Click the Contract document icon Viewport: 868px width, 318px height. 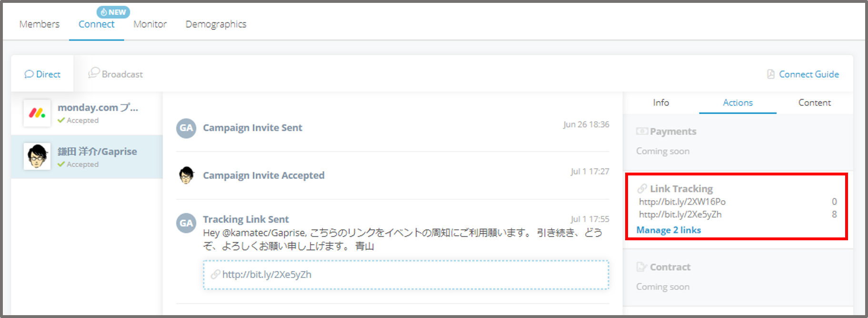coord(642,267)
